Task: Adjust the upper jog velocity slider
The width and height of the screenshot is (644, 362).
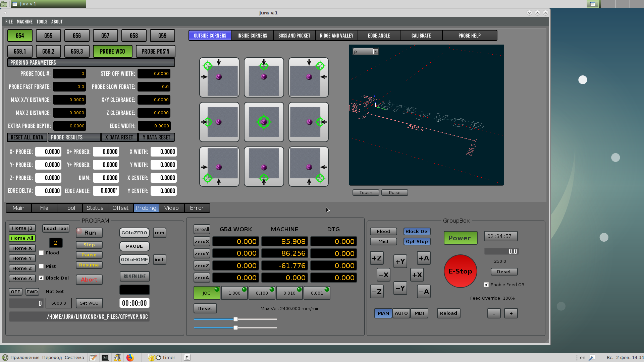Action: click(x=235, y=319)
